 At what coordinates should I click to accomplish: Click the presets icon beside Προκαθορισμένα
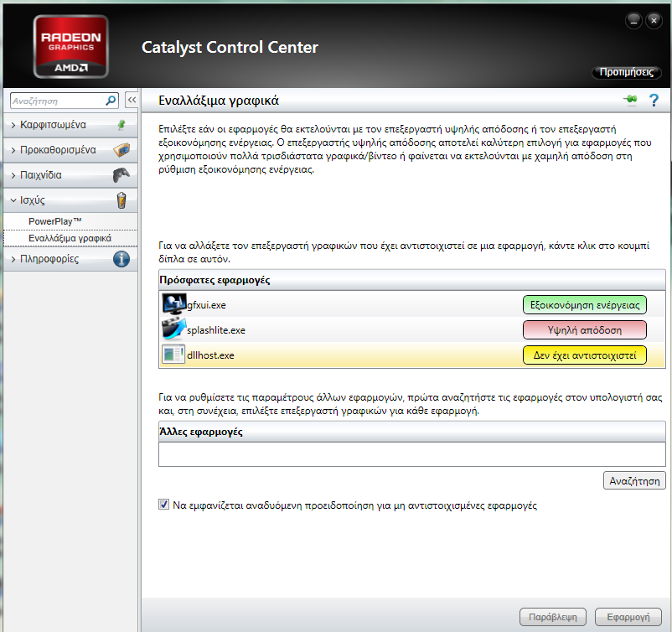pyautogui.click(x=121, y=150)
